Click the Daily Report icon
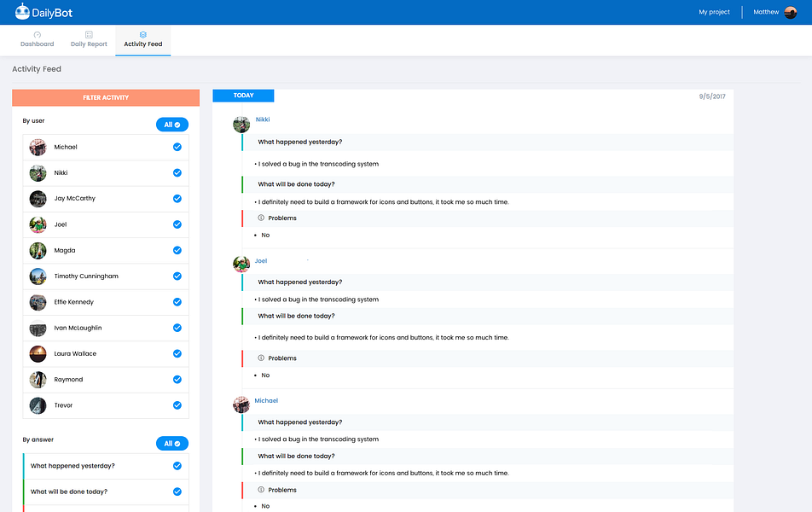The width and height of the screenshot is (812, 512). click(x=88, y=34)
